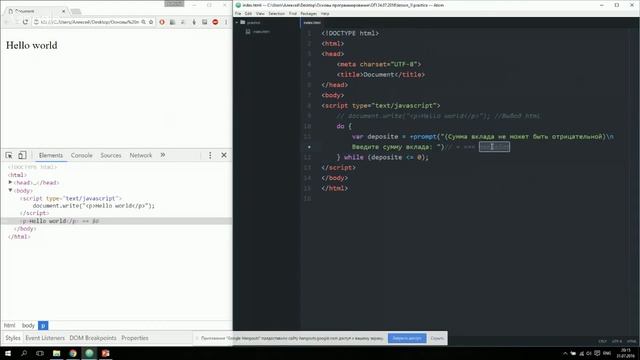Show more DevTools tabs chevron

point(163,155)
